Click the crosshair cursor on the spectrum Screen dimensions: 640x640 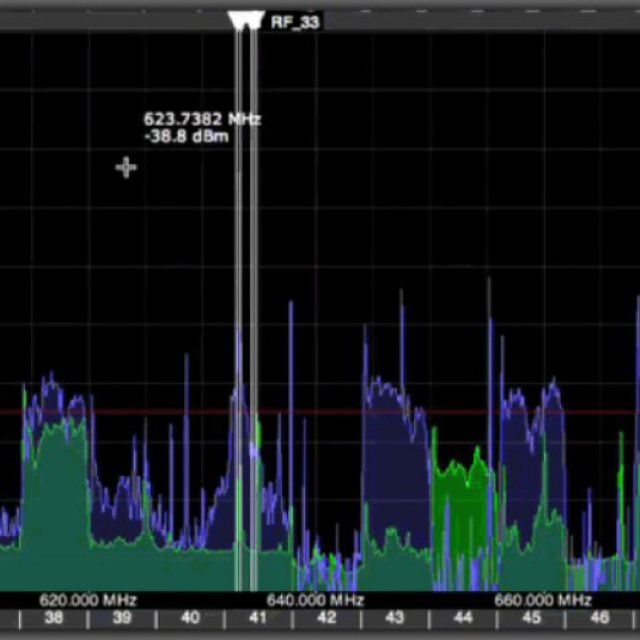[x=125, y=167]
